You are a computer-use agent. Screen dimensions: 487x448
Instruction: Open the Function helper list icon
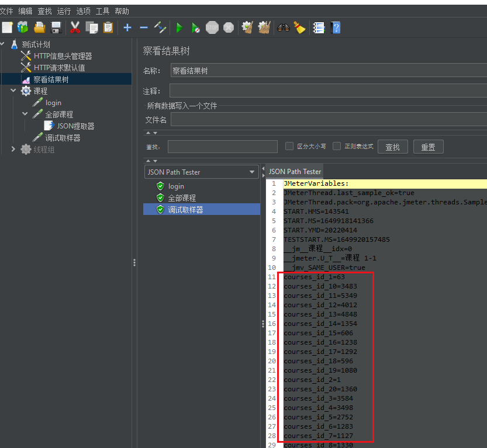click(x=319, y=27)
